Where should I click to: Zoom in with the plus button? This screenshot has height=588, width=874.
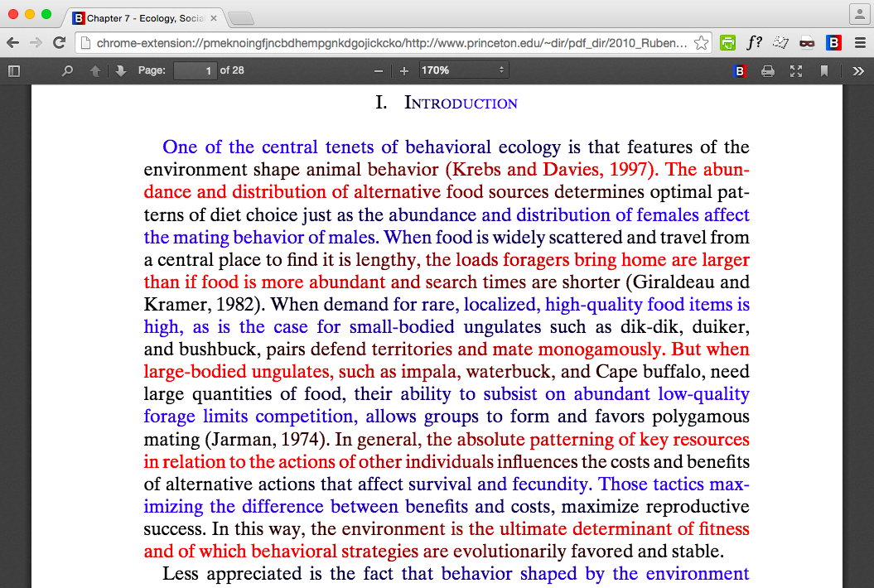point(404,70)
